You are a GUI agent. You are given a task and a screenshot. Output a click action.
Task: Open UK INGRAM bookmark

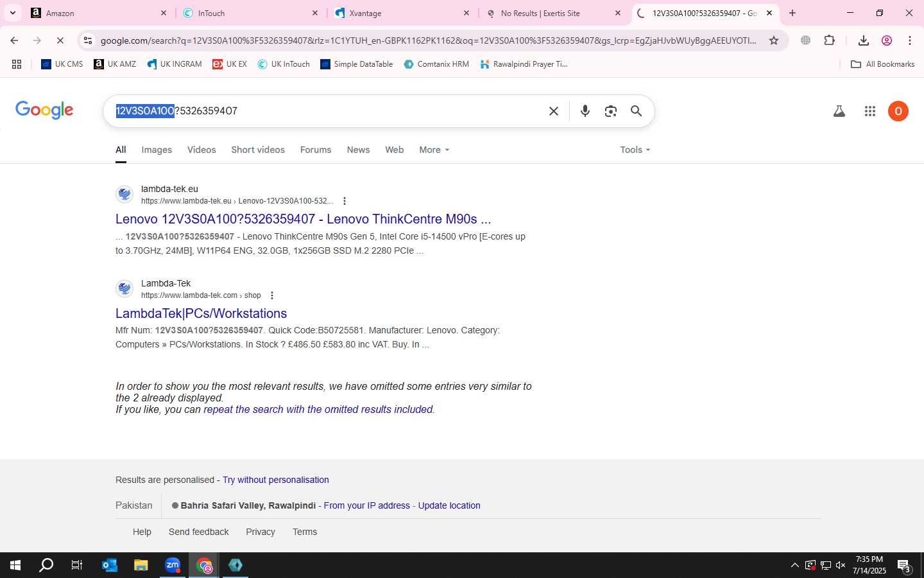click(175, 64)
